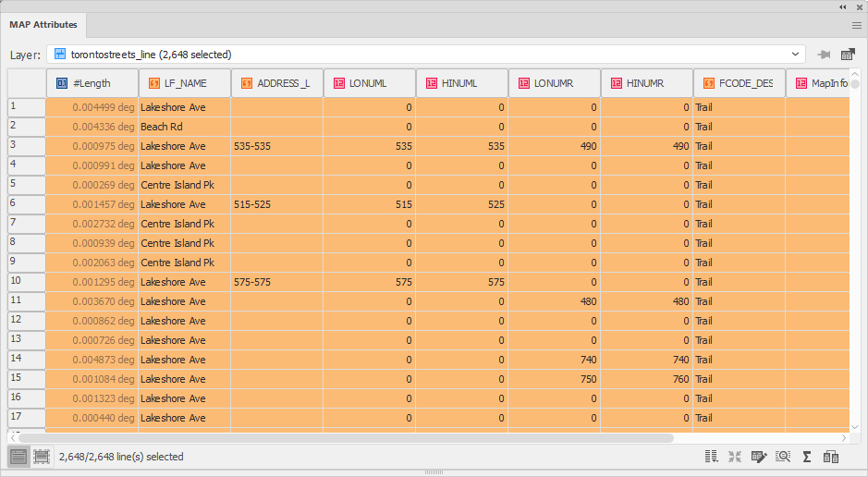This screenshot has width=868, height=477.
Task: Click the FCODE_DES column header
Action: (x=739, y=83)
